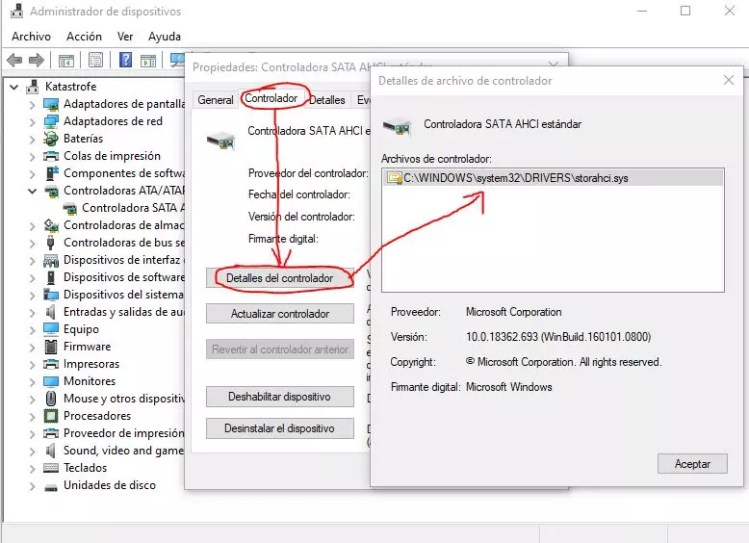The width and height of the screenshot is (749, 543).
Task: Expand the Unidades de disco node
Action: (33, 486)
